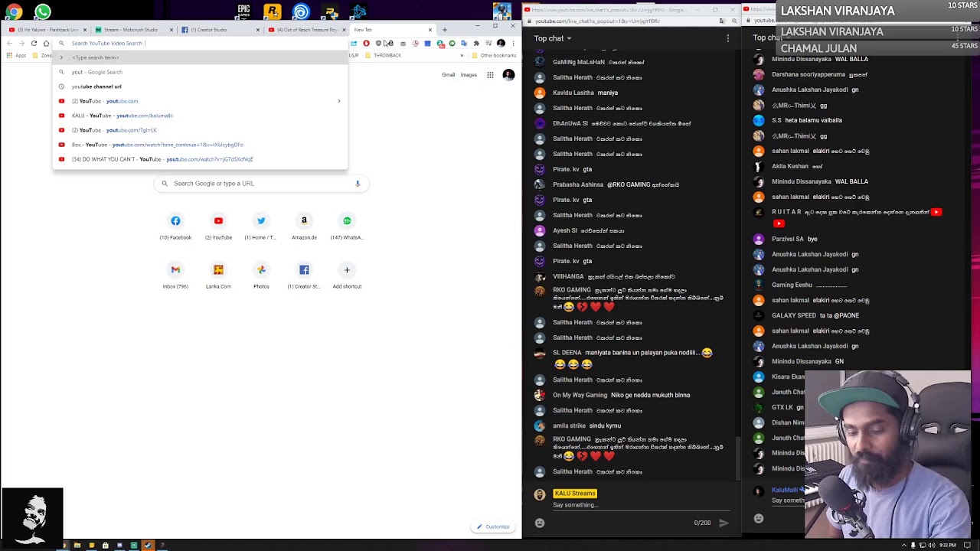Open the Amazon.de shortcut tile
980x551 pixels.
[x=304, y=226]
